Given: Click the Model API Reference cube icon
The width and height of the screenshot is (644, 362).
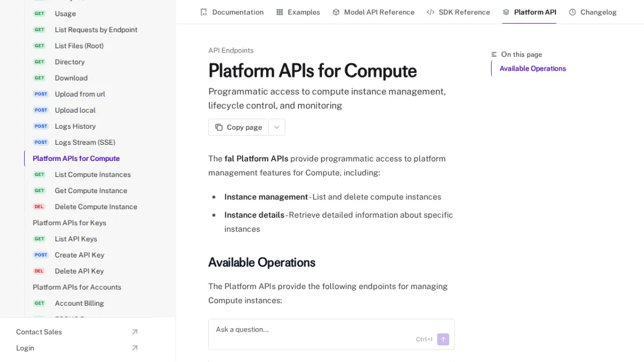Looking at the screenshot, I should pyautogui.click(x=336, y=12).
